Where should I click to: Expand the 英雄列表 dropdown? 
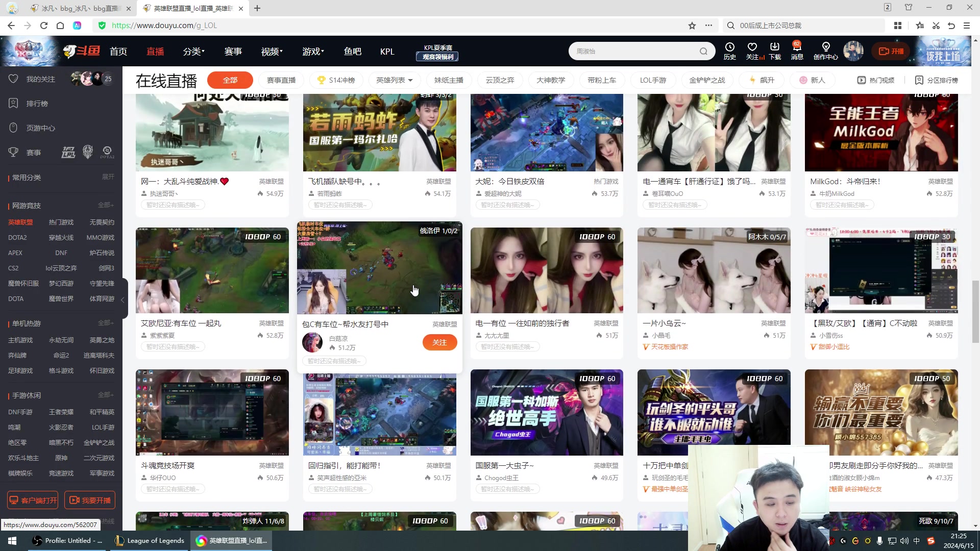click(x=394, y=80)
